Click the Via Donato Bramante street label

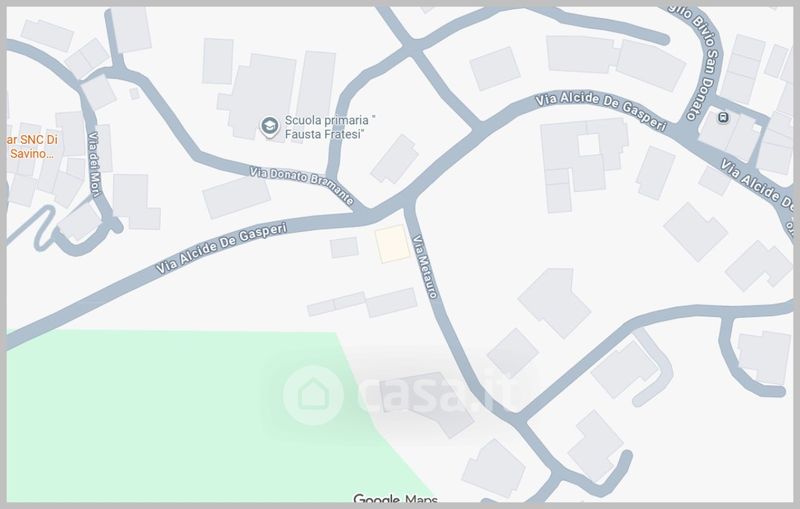(302, 185)
